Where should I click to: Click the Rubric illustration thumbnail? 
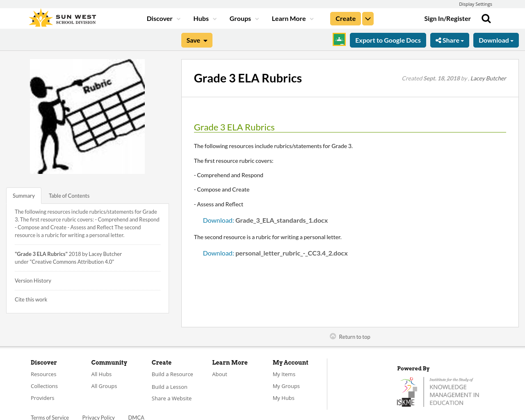tap(87, 116)
